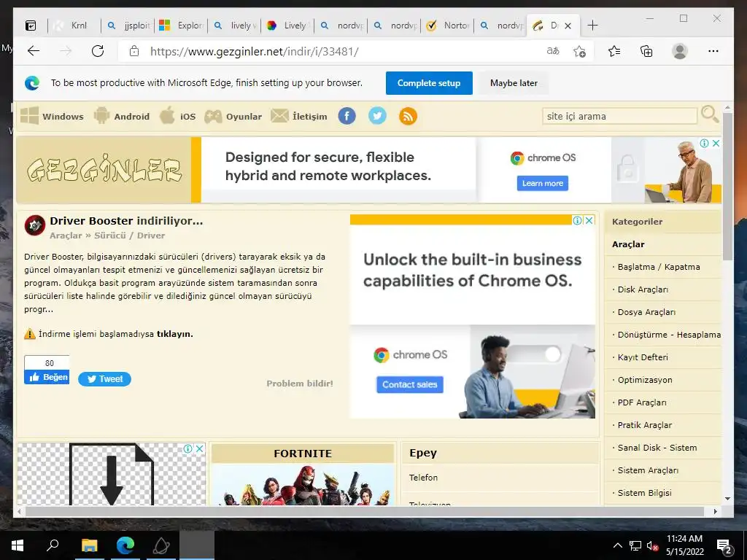Switch to the jjsploit tab

(128, 26)
